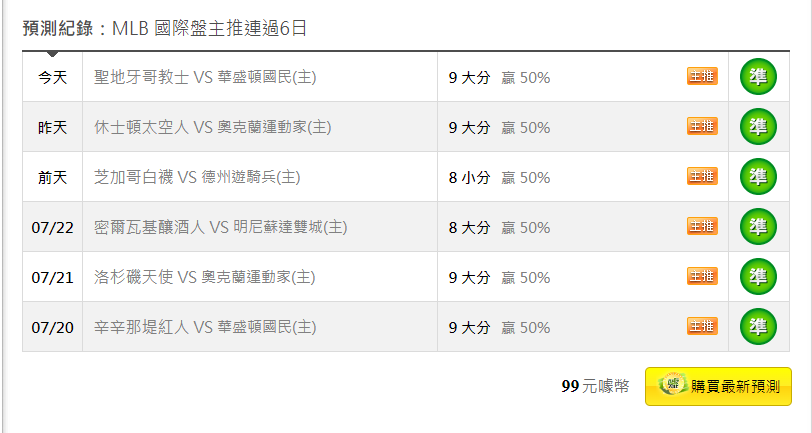Click 主推 badge in 07/20 row

[x=702, y=326]
